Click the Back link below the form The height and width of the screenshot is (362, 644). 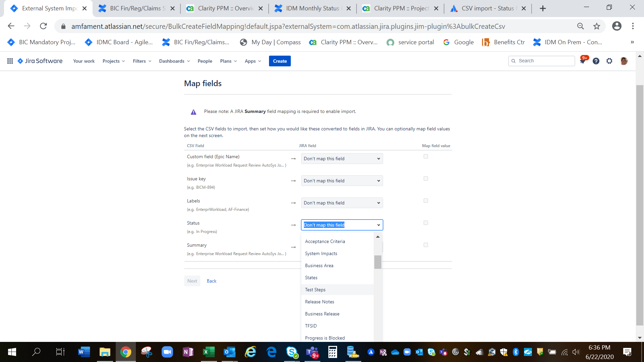pos(211,281)
